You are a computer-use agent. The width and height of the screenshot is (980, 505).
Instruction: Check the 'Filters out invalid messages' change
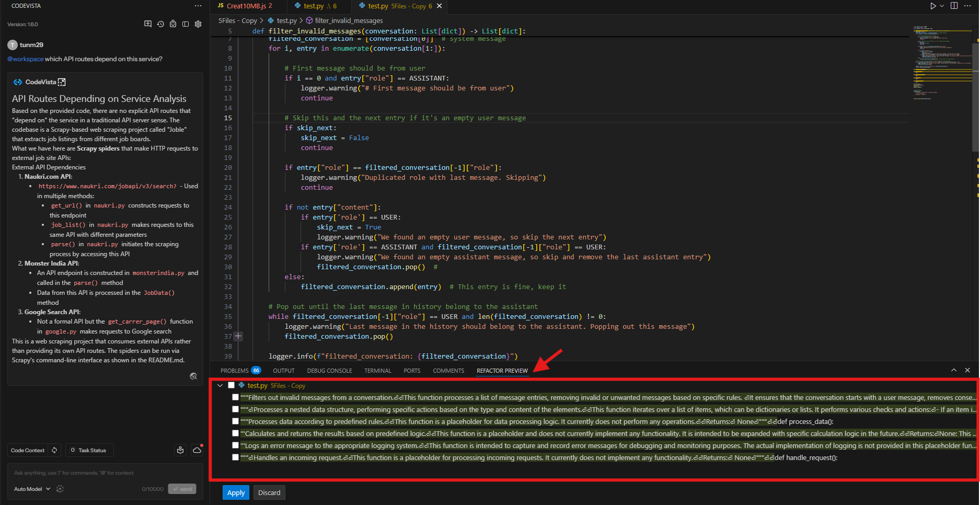(x=236, y=397)
